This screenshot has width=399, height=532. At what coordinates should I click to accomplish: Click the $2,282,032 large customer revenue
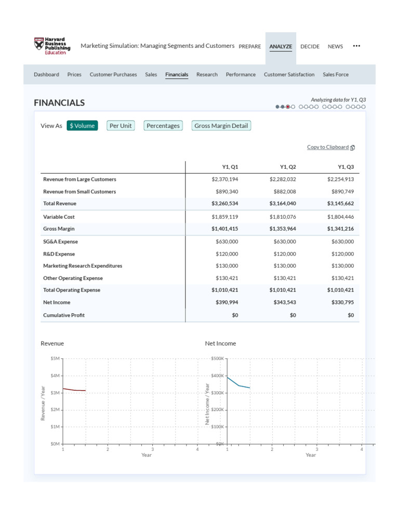283,179
